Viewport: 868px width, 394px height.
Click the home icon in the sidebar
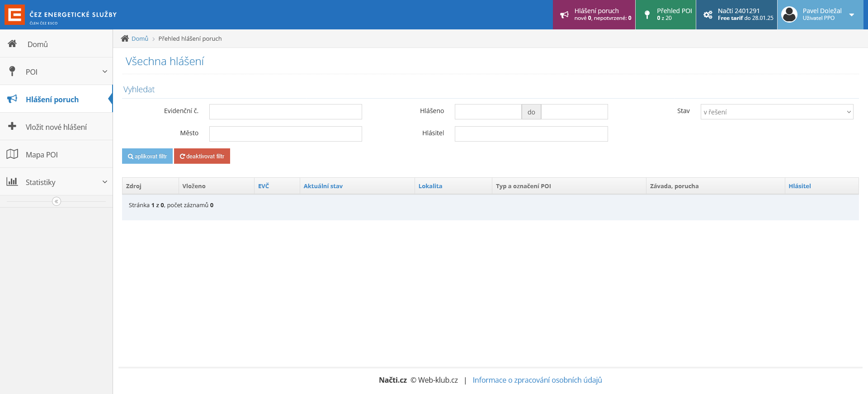(x=12, y=44)
